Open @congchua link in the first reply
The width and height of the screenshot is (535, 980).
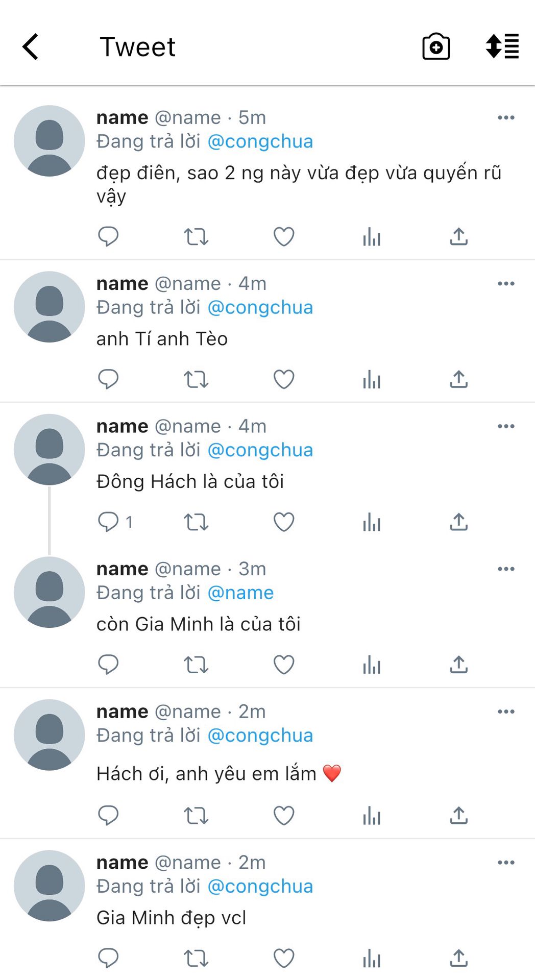click(x=260, y=141)
